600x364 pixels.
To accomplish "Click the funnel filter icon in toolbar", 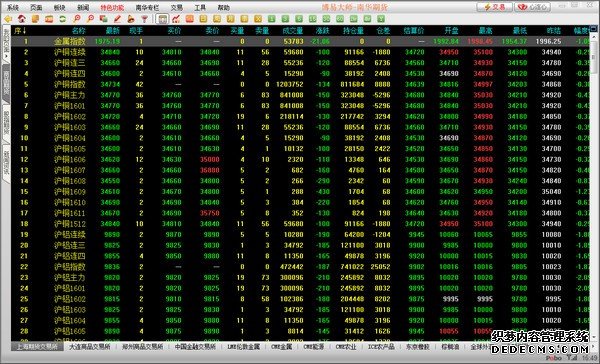I will click(144, 19).
